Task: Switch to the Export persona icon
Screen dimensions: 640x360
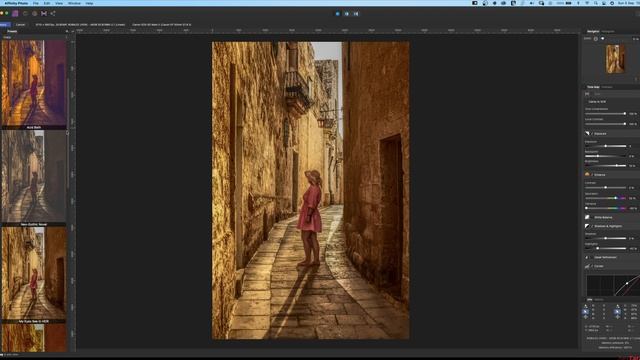Action: pyautogui.click(x=53, y=13)
